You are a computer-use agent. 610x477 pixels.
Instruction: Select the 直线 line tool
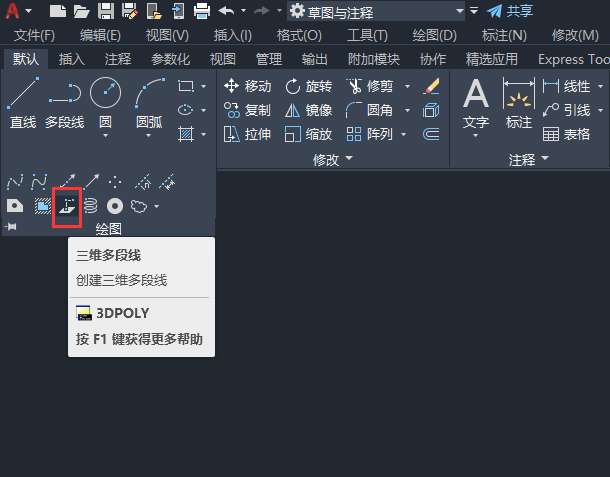click(23, 103)
